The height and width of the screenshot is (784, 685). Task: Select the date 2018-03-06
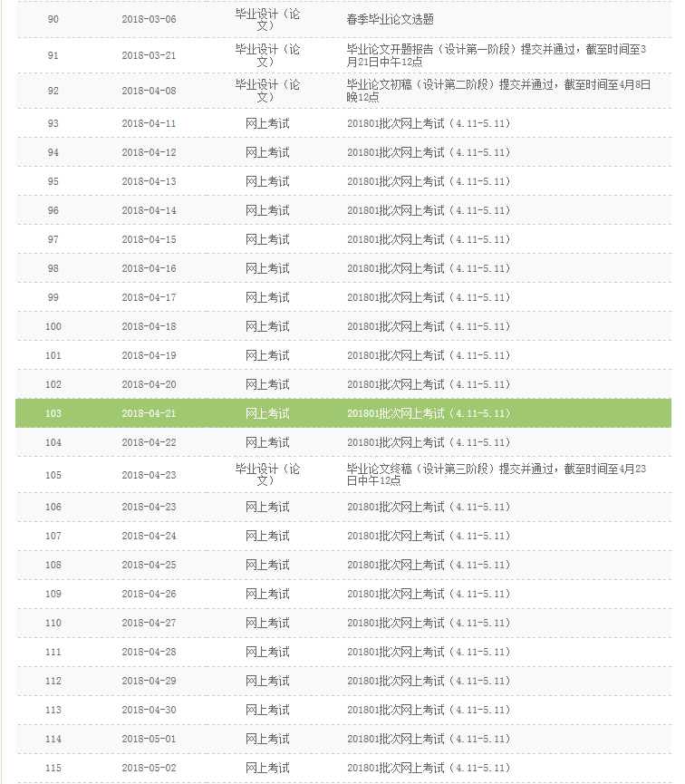click(x=149, y=19)
